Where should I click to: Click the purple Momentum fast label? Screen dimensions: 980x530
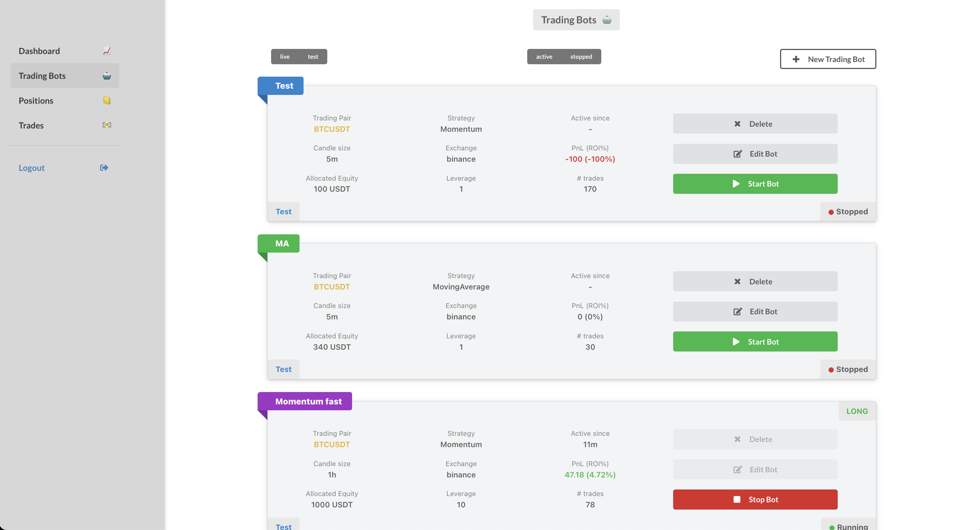308,402
